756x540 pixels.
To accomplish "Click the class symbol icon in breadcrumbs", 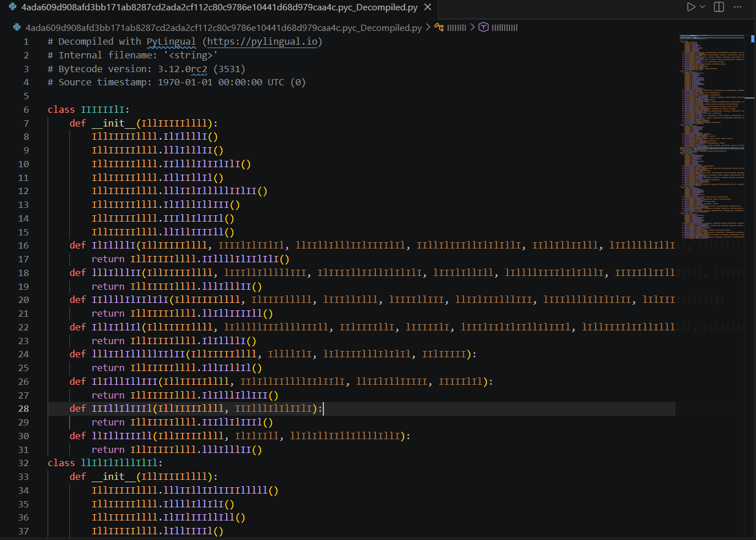I will (439, 27).
